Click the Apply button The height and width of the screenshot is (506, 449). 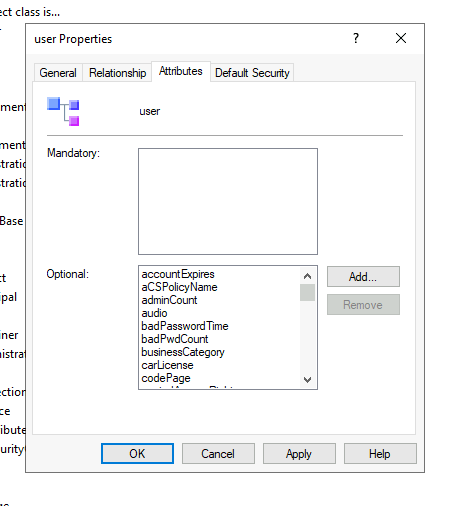coord(299,454)
